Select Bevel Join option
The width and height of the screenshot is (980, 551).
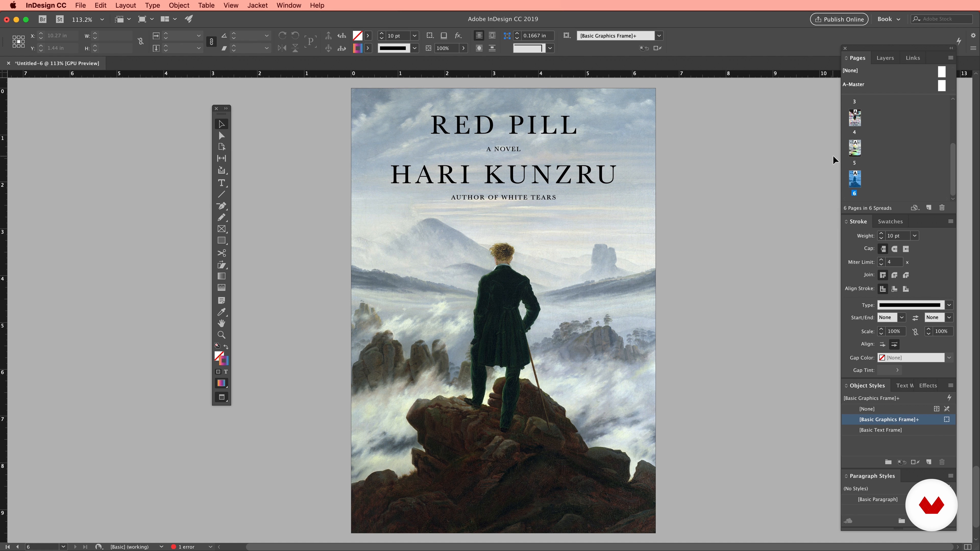[906, 275]
